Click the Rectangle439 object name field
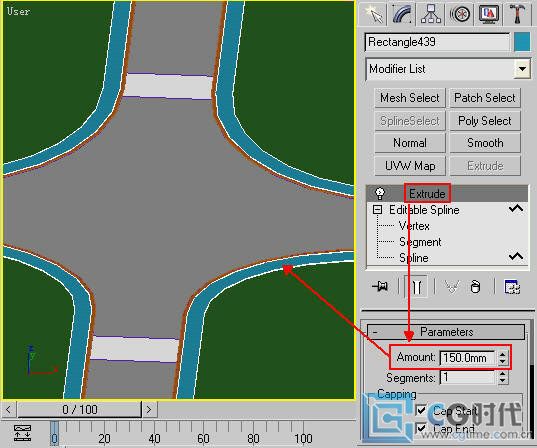This screenshot has height=448, width=537. tap(437, 42)
